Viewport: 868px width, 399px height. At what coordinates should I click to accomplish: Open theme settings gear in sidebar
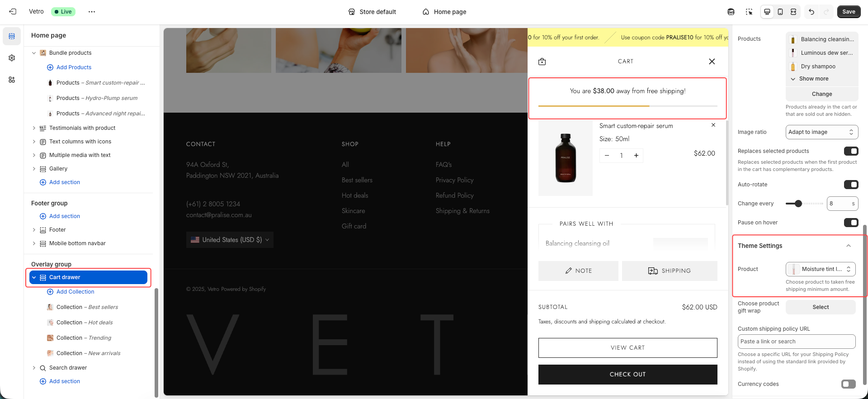[12, 58]
